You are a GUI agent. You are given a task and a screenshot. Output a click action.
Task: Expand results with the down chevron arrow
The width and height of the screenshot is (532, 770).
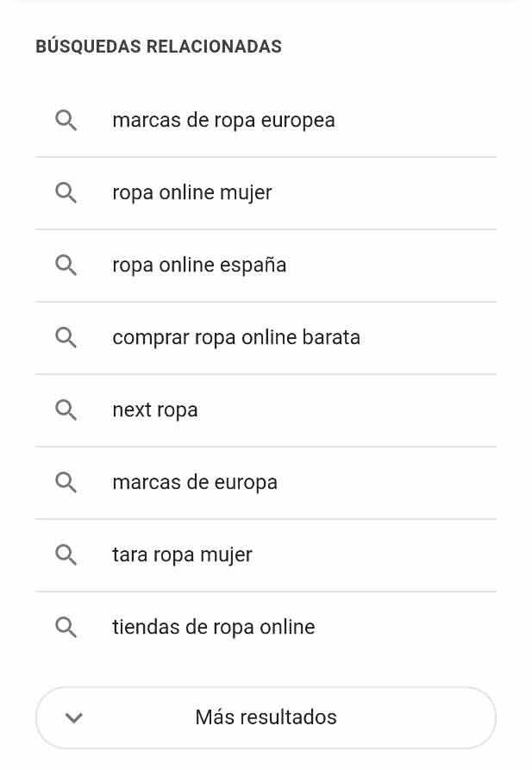coord(74,717)
